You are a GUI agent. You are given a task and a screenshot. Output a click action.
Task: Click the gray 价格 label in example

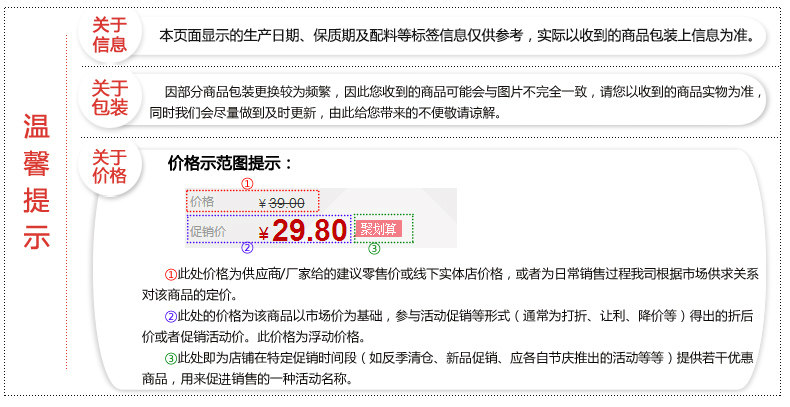click(202, 202)
